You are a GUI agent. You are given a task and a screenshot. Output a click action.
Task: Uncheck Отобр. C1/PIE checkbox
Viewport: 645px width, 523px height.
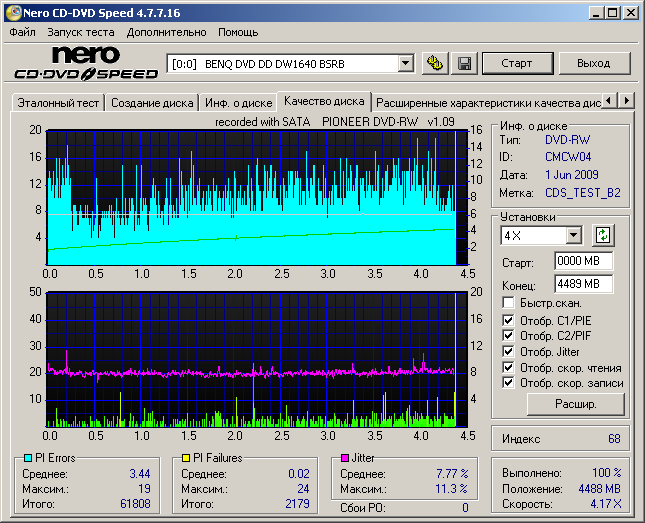click(x=508, y=320)
